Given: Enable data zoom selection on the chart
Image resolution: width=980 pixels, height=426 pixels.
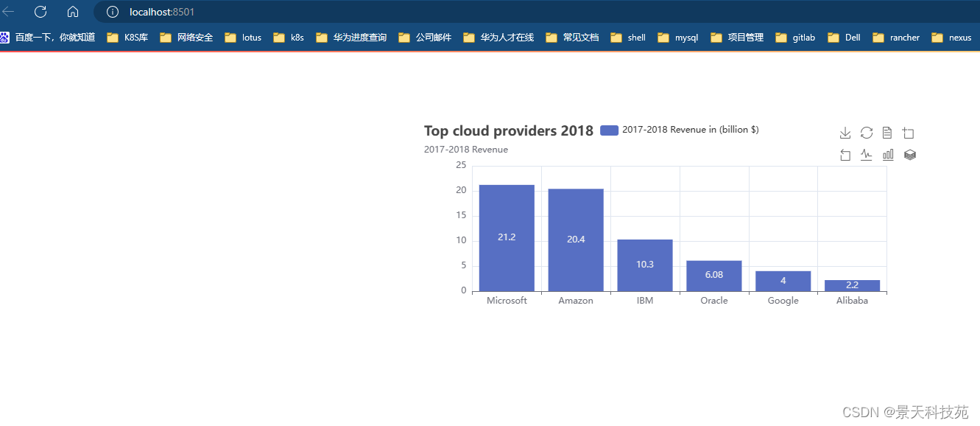Looking at the screenshot, I should tap(908, 133).
